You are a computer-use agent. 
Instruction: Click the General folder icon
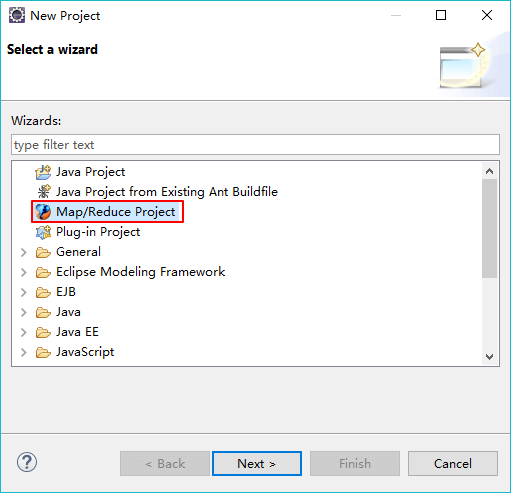(43, 252)
